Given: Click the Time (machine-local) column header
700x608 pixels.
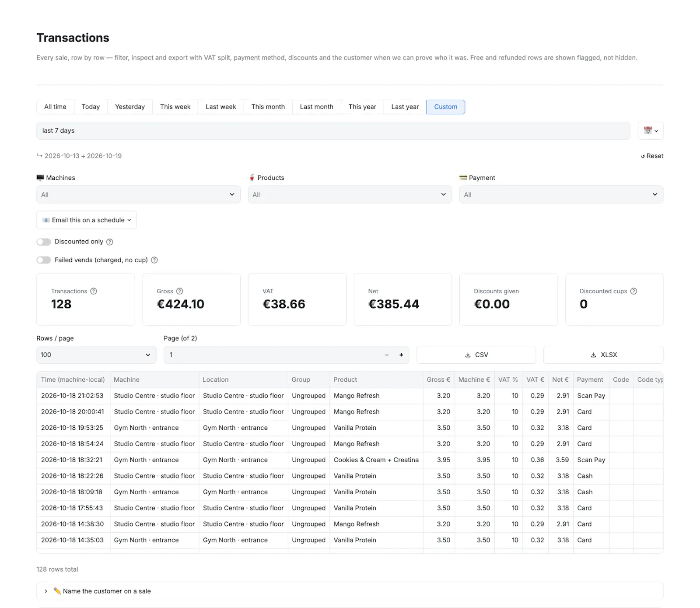Looking at the screenshot, I should pyautogui.click(x=73, y=380).
